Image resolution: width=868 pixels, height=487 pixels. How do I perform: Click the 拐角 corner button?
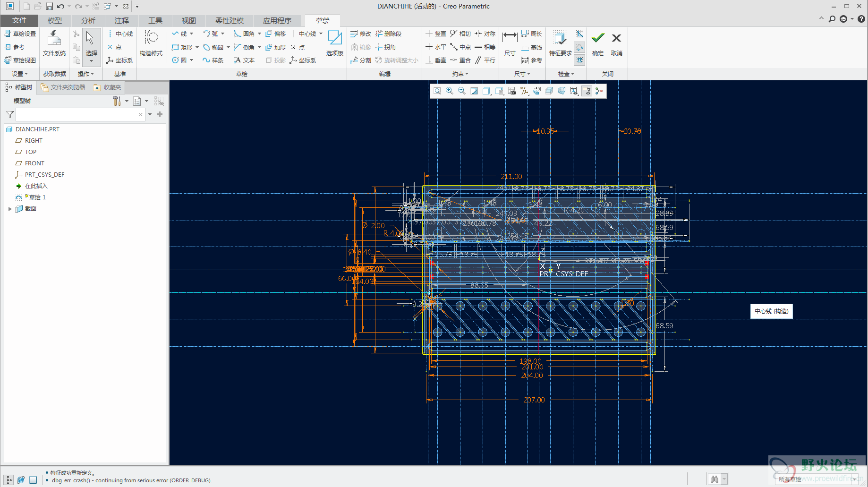[385, 47]
